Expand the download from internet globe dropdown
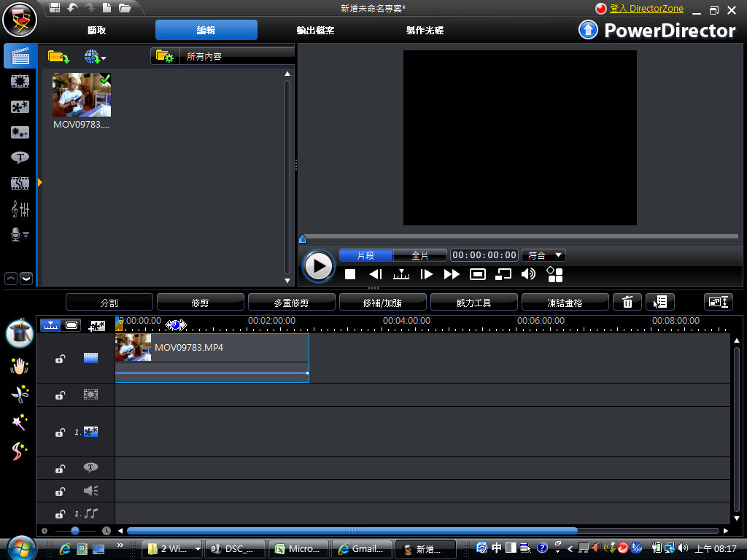 [x=96, y=56]
